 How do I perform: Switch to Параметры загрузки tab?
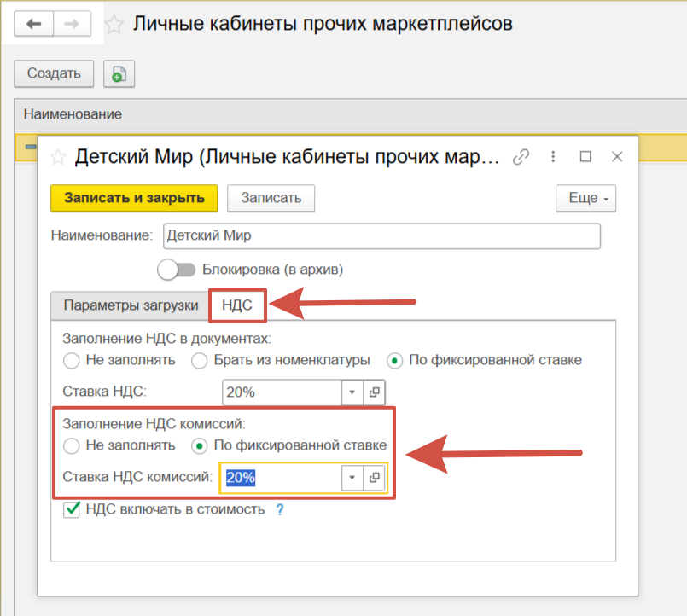131,305
